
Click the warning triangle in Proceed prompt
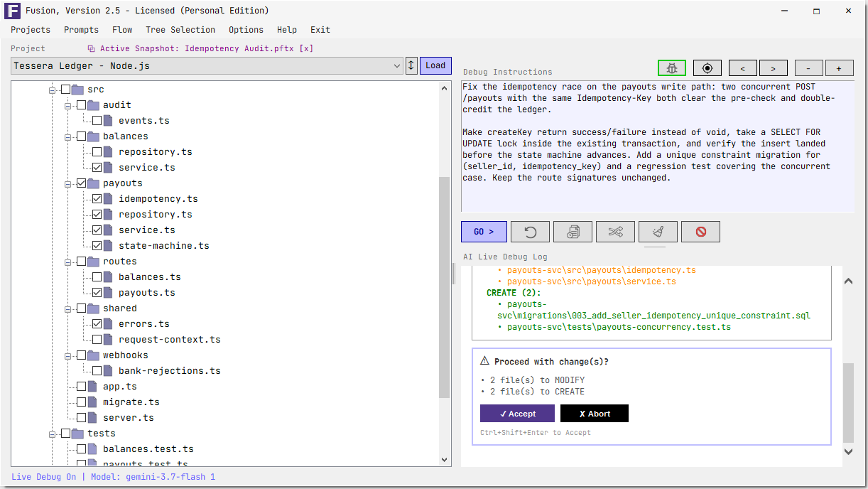pos(485,361)
